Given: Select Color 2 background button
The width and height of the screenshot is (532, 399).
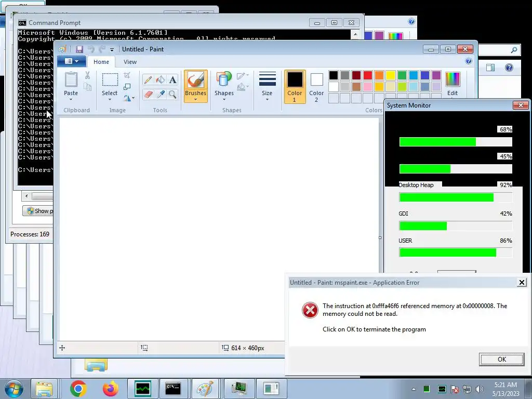Looking at the screenshot, I should point(316,87).
